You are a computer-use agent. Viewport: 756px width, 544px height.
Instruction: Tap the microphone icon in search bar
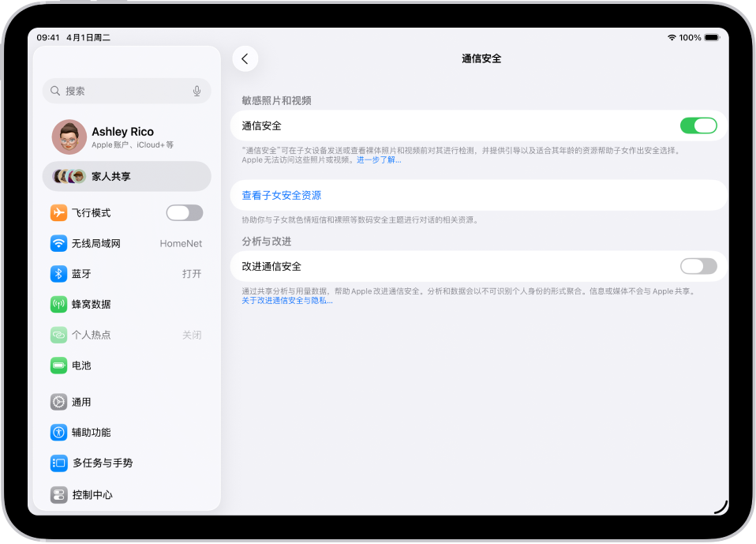pos(196,91)
